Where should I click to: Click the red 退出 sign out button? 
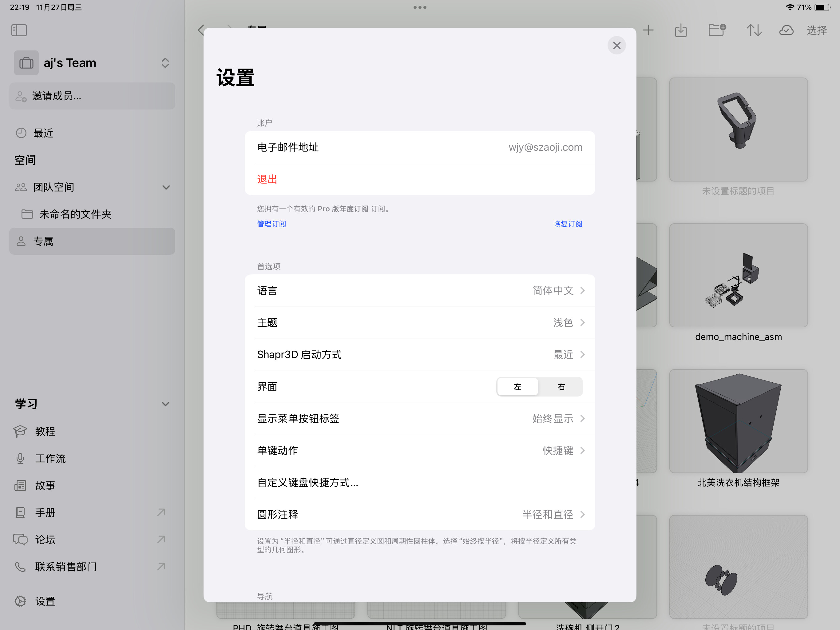(x=267, y=179)
